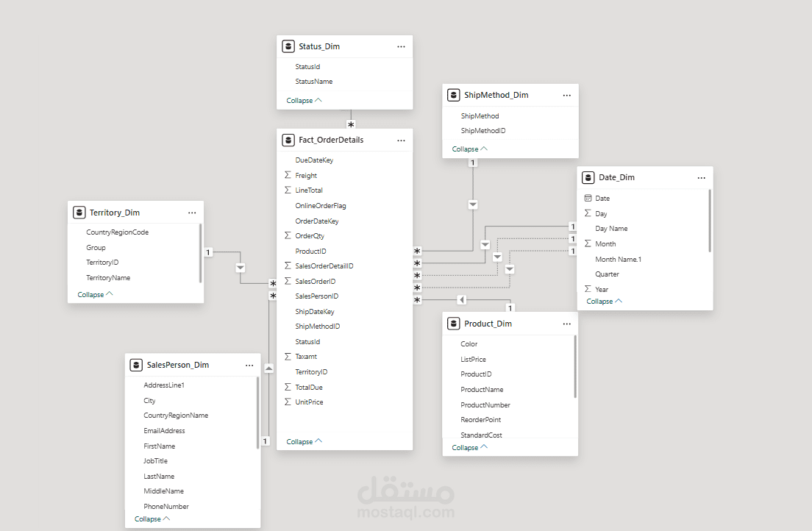This screenshot has width=812, height=531.
Task: Click the SalesPerson_Dim table icon
Action: (x=135, y=365)
